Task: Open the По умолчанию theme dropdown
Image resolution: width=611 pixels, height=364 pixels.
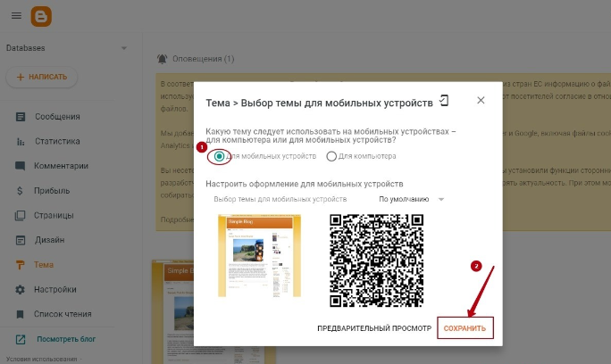Action: 411,199
